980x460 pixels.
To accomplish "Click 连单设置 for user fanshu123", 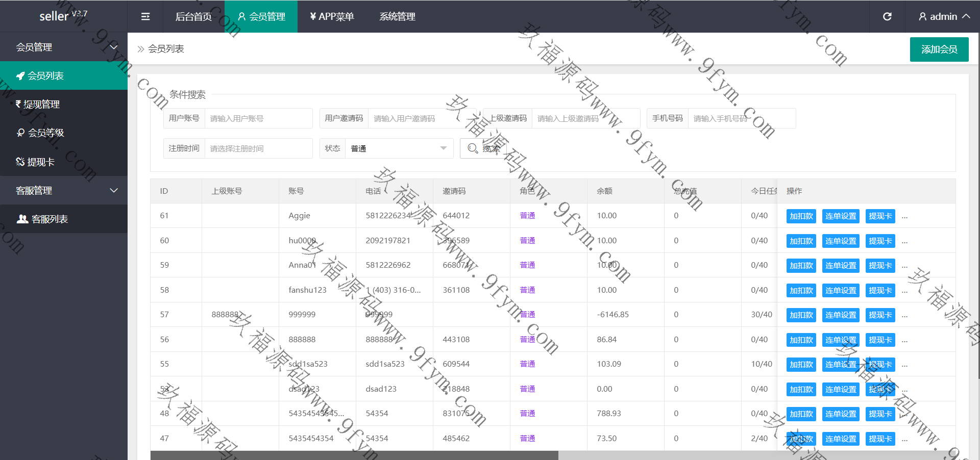I will coord(841,291).
